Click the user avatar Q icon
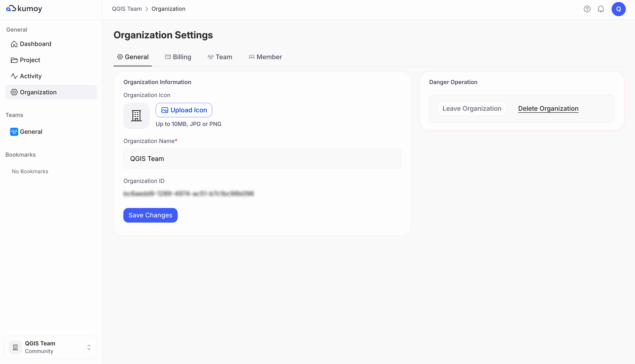This screenshot has width=635, height=364. click(618, 9)
